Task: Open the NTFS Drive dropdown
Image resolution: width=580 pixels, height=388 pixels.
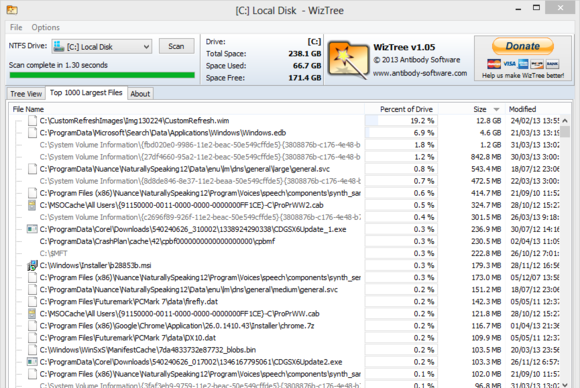Action: (102, 47)
